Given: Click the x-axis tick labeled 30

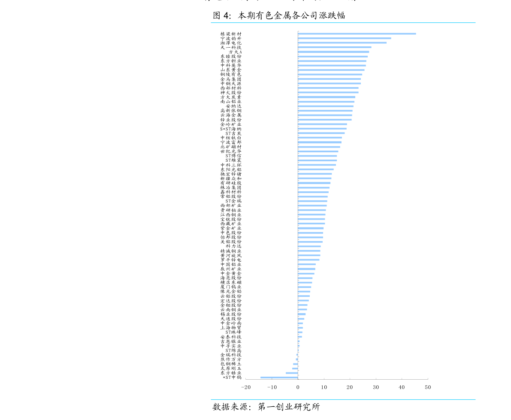Looking at the screenshot, I should tap(376, 387).
